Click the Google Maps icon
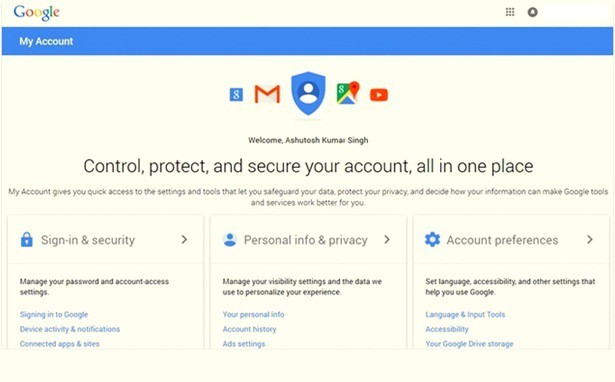 pyautogui.click(x=348, y=93)
